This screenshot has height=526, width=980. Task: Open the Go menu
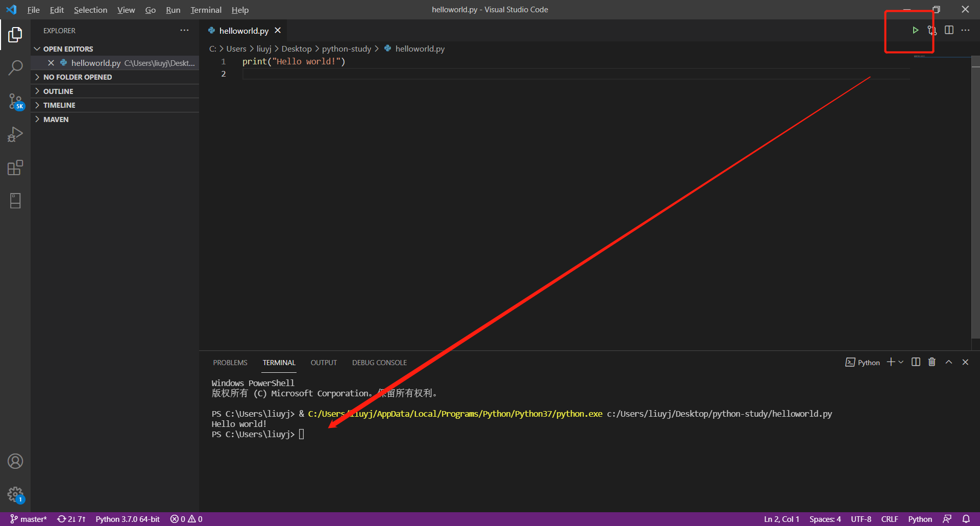pos(150,10)
